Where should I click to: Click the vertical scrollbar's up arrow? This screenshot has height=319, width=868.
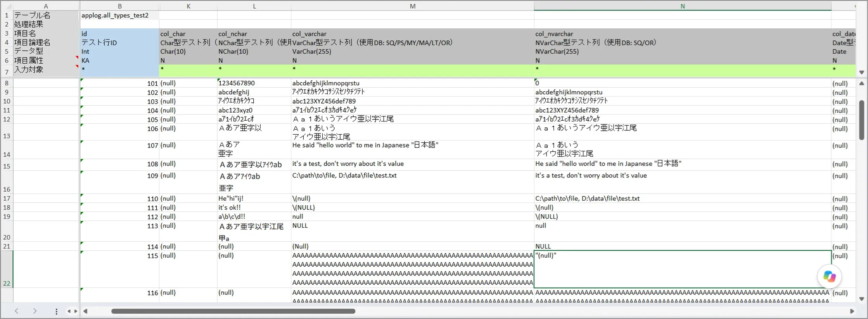click(861, 83)
